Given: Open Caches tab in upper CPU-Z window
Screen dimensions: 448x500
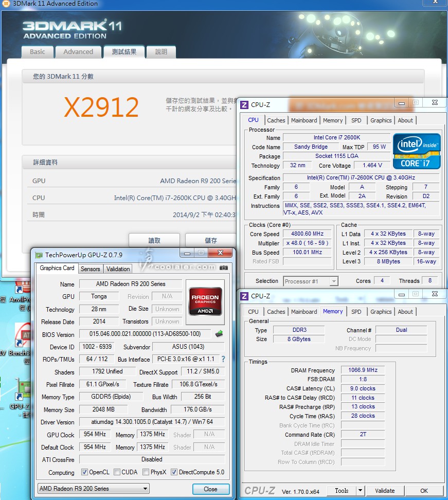Looking at the screenshot, I should coord(276,120).
